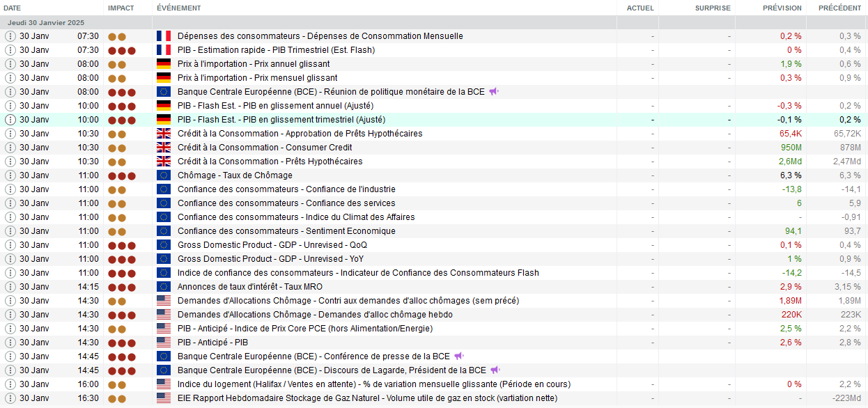Click US flag on PIB - Anticipé - PIB row

164,343
